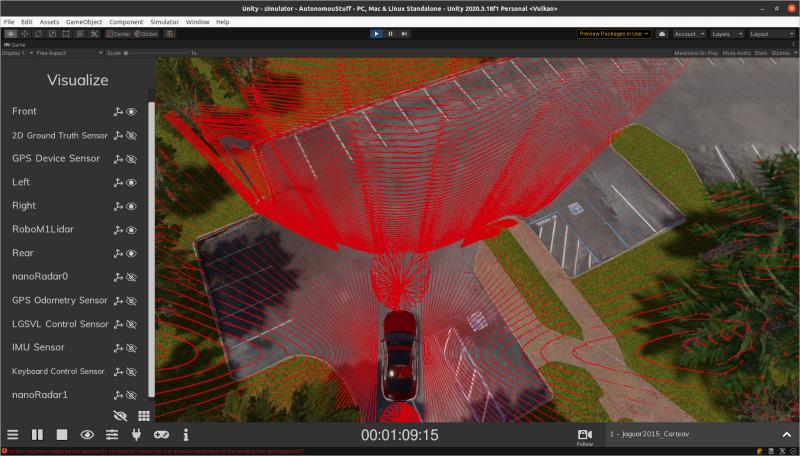Open the Gizmos dropdown
The height and width of the screenshot is (456, 800).
(x=783, y=53)
